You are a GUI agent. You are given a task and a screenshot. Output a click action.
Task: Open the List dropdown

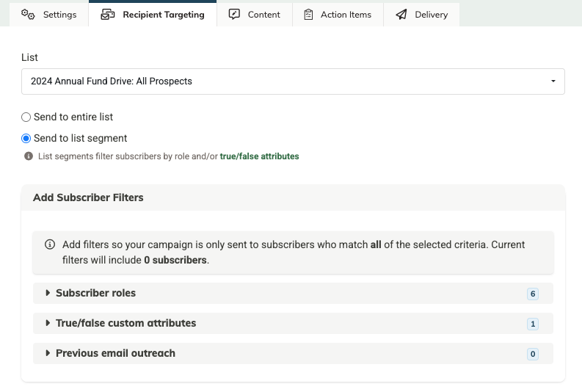pos(293,81)
